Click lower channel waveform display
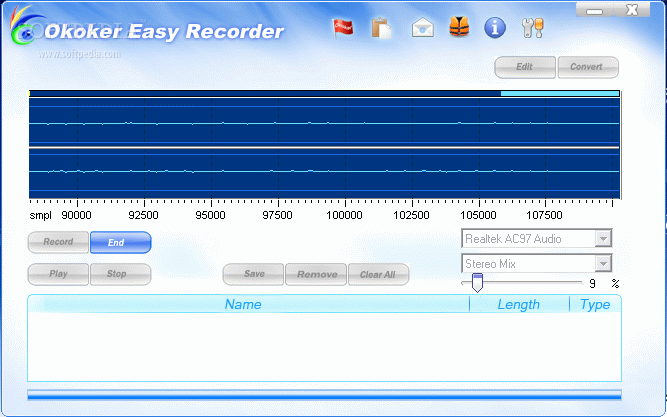This screenshot has height=417, width=667. [x=324, y=173]
